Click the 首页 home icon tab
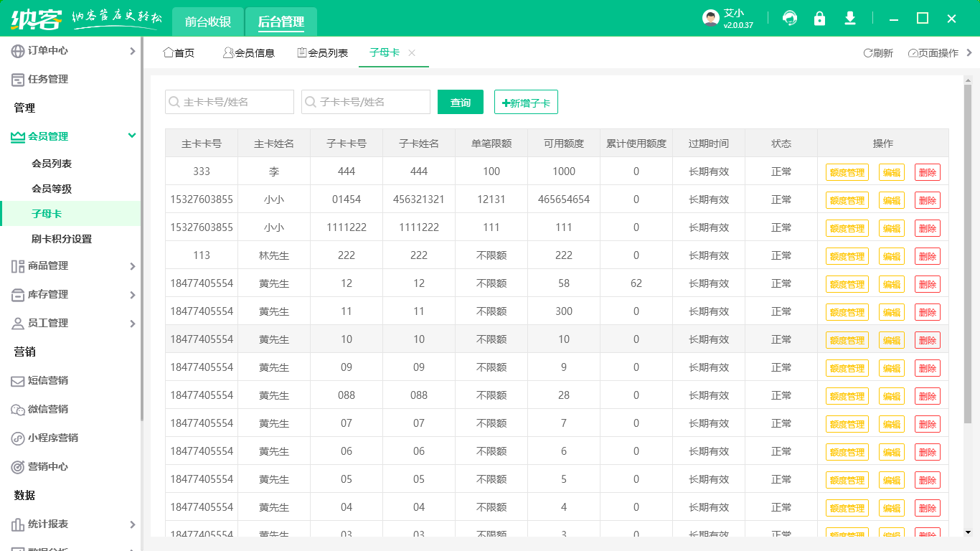The width and height of the screenshot is (980, 551). (x=169, y=52)
